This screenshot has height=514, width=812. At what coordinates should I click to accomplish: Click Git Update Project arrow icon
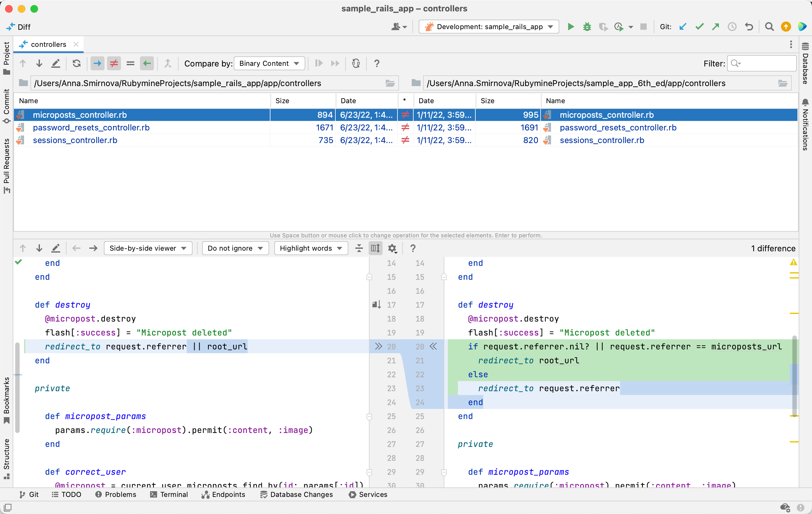[683, 27]
